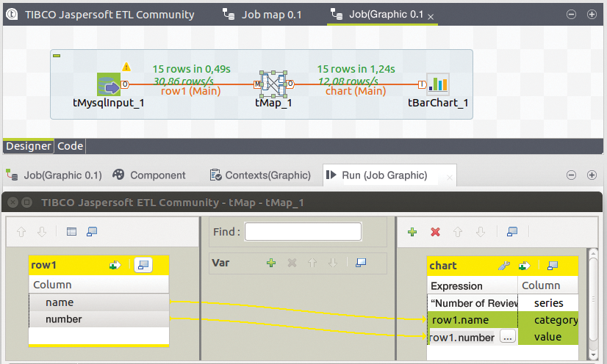Minimize the editor area using the top minus icon
The height and width of the screenshot is (364, 607).
pyautogui.click(x=571, y=14)
